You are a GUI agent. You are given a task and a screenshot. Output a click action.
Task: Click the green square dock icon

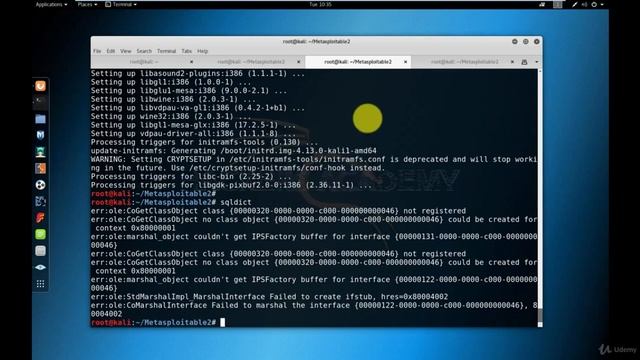click(40, 234)
